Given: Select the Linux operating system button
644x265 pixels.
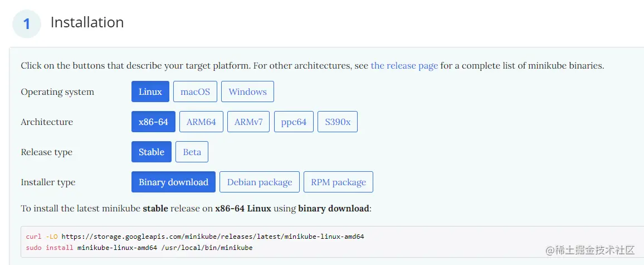Looking at the screenshot, I should point(150,91).
